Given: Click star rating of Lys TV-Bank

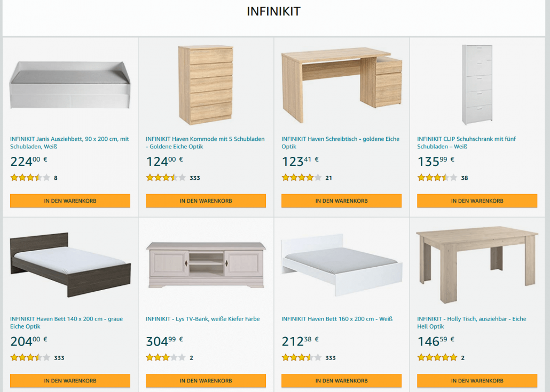Looking at the screenshot, I should (166, 358).
